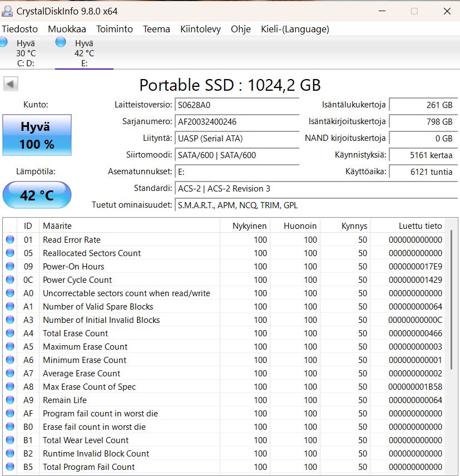Click the status orb for Power-On Hours

tap(10, 266)
